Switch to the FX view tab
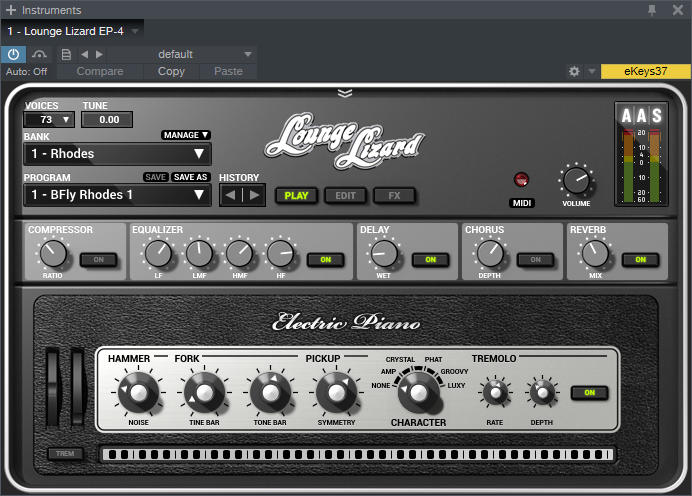 (x=394, y=195)
